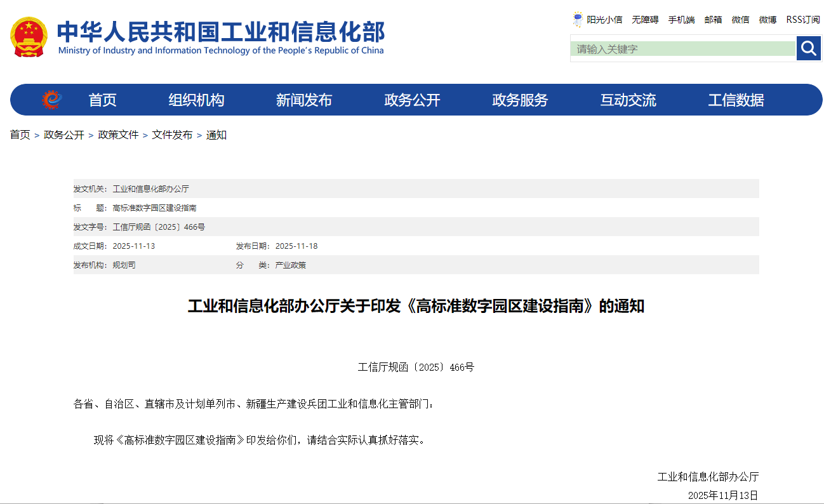This screenshot has height=504, width=824.
Task: Click in the keyword search input field
Action: coord(683,49)
